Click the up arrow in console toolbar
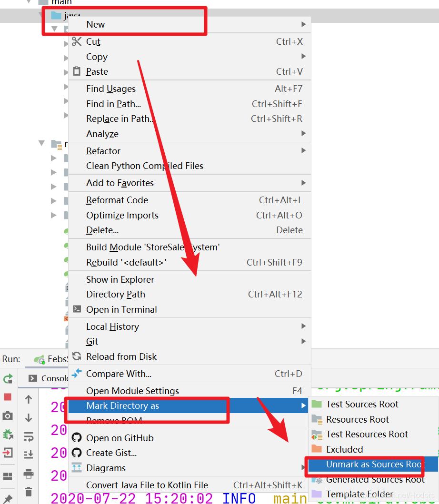The height and width of the screenshot is (504, 439). pos(29,399)
